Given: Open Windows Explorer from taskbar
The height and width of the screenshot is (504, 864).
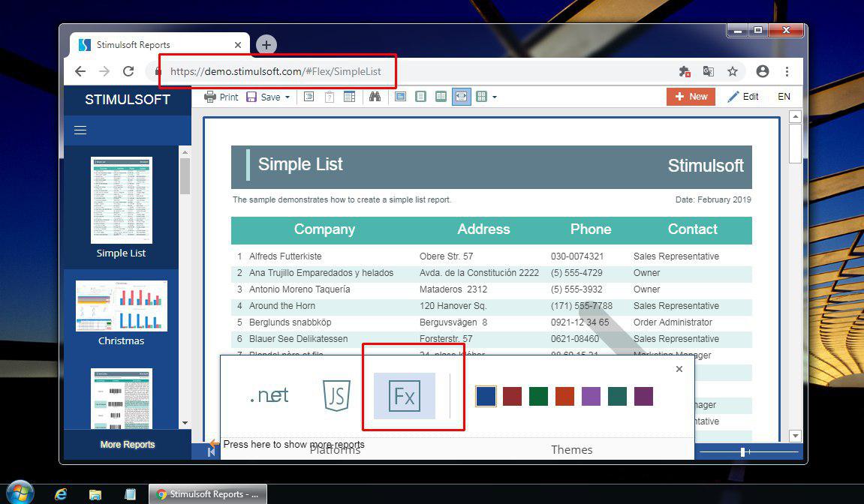Looking at the screenshot, I should click(95, 494).
